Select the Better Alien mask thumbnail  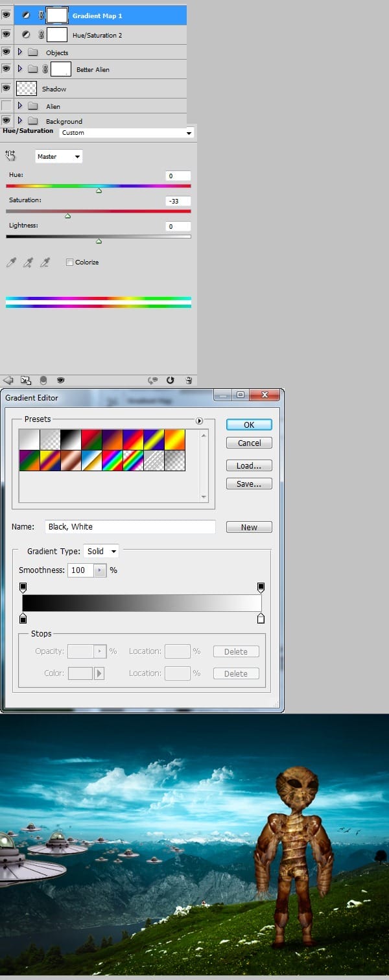click(x=61, y=69)
